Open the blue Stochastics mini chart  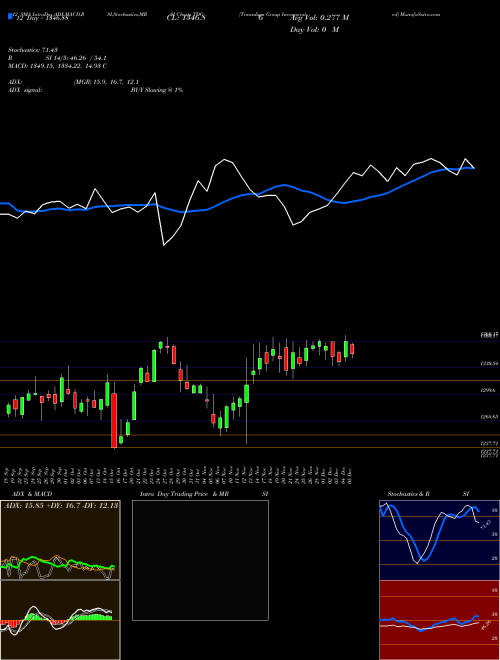pos(439,540)
